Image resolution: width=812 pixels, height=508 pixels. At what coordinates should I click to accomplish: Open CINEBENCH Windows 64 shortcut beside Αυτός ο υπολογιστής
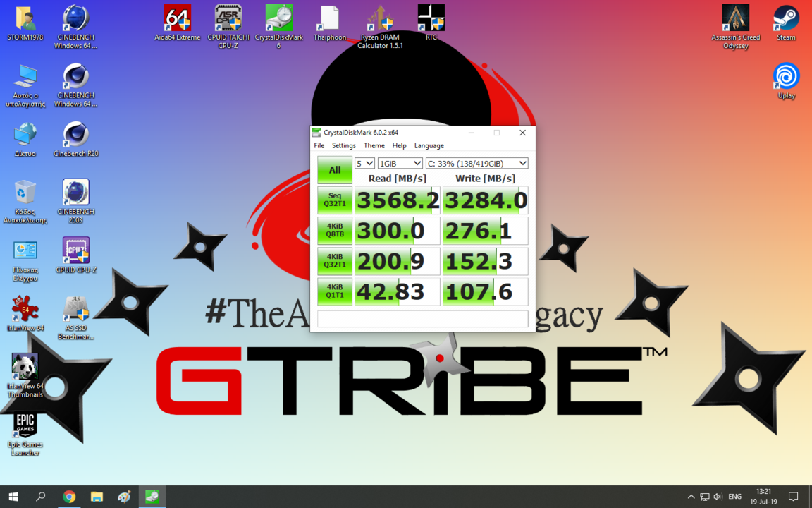click(x=75, y=85)
